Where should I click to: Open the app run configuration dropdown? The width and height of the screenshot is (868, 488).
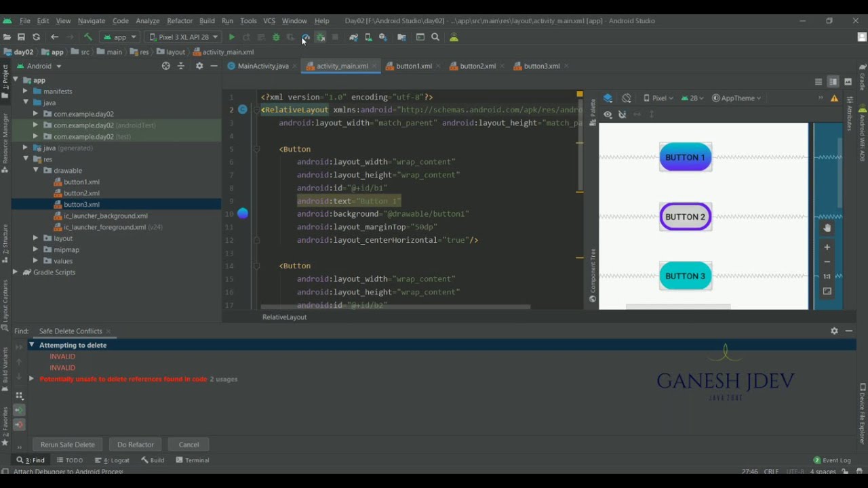pos(120,37)
